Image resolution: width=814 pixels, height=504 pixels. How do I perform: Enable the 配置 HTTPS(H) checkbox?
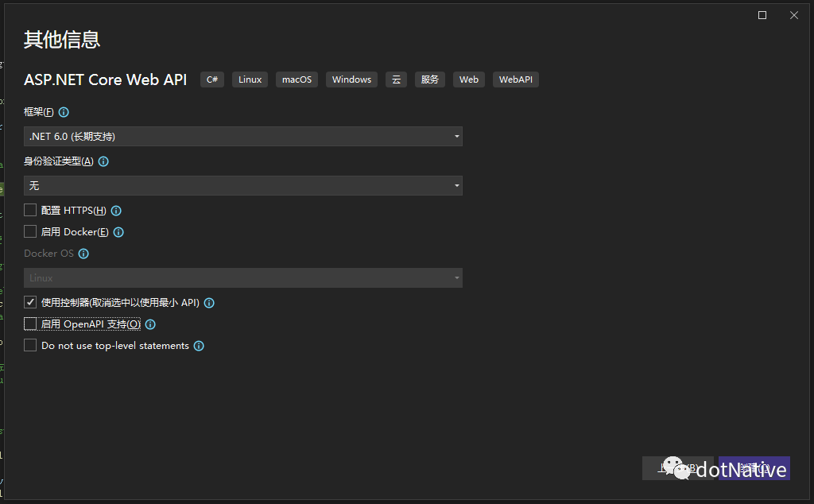[x=30, y=210]
